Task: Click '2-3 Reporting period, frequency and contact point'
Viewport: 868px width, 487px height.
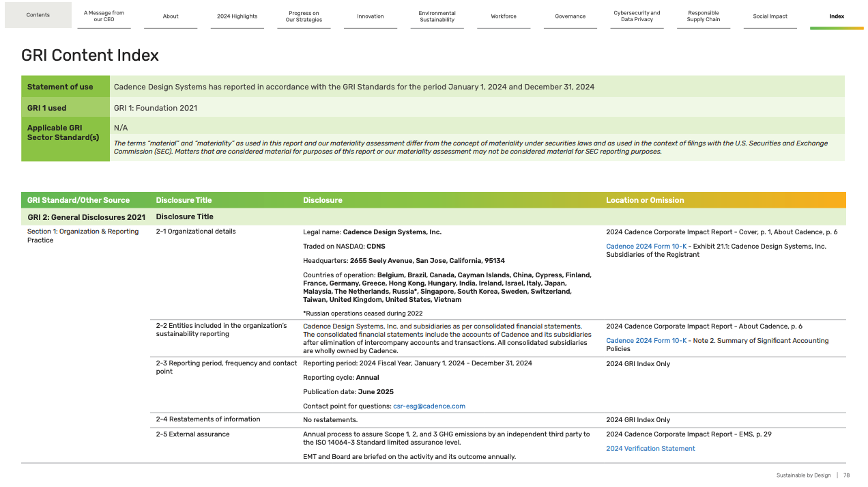Action: pyautogui.click(x=227, y=367)
